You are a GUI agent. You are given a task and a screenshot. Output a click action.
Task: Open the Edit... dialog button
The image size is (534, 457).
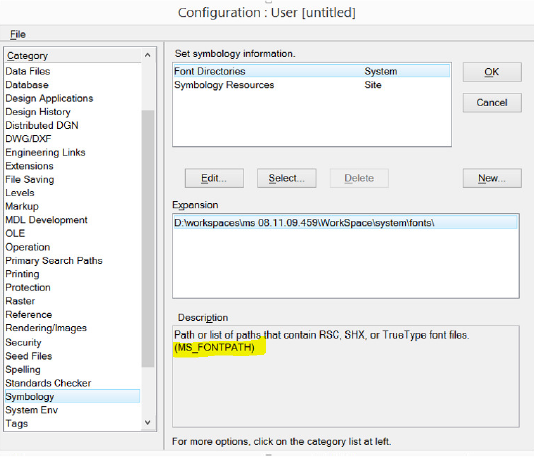coord(214,178)
